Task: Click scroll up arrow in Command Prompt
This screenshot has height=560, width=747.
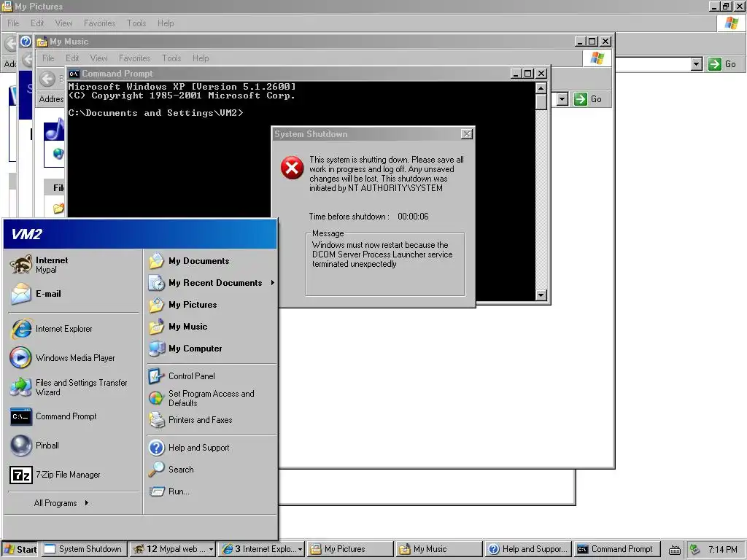Action: 541,88
